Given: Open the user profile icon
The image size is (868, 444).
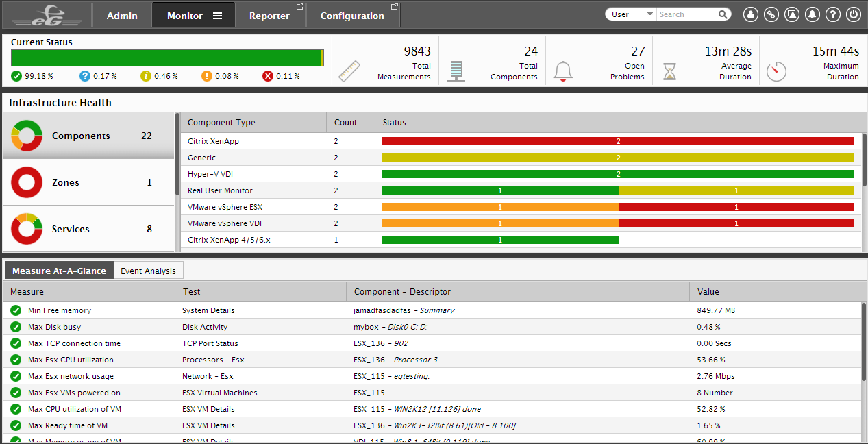Looking at the screenshot, I should point(751,14).
